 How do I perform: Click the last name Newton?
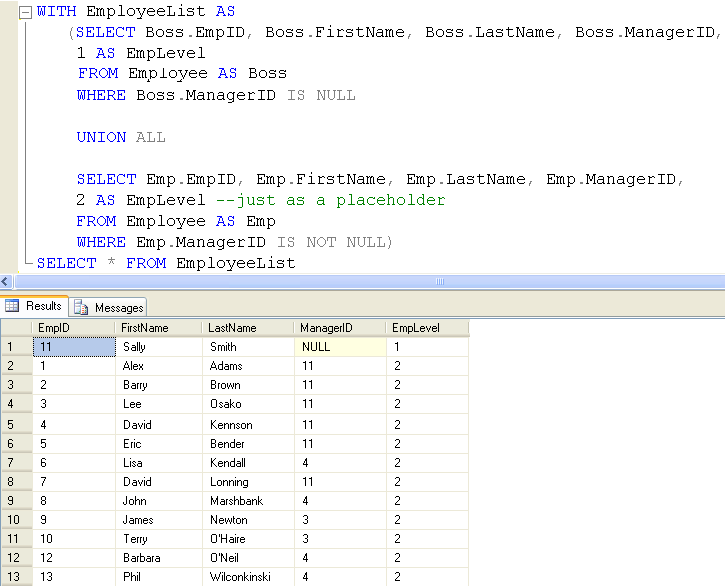(229, 519)
